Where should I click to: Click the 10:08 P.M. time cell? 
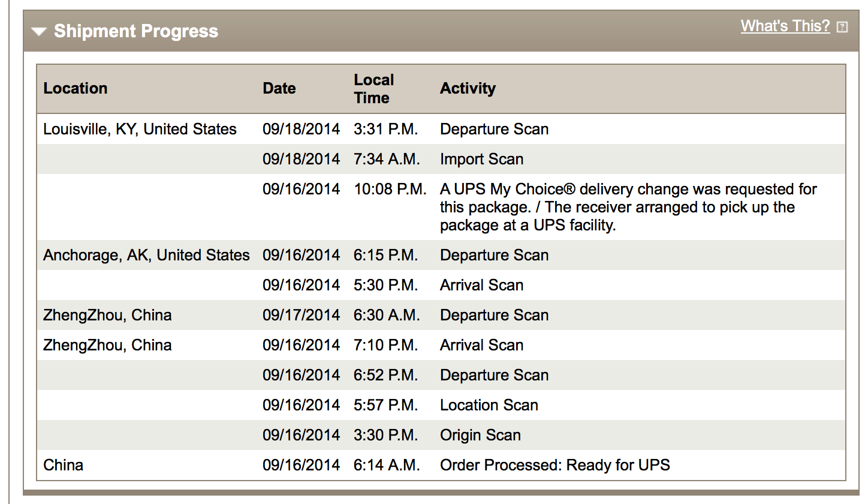390,189
